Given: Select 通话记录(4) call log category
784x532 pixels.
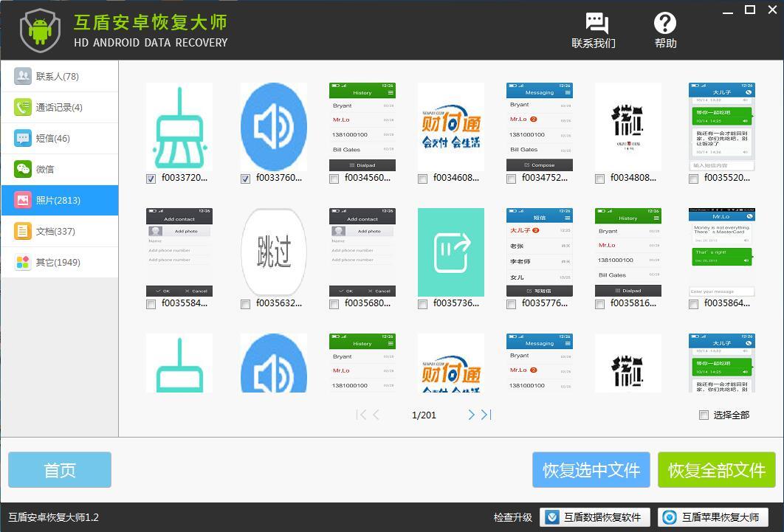Looking at the screenshot, I should [59, 108].
